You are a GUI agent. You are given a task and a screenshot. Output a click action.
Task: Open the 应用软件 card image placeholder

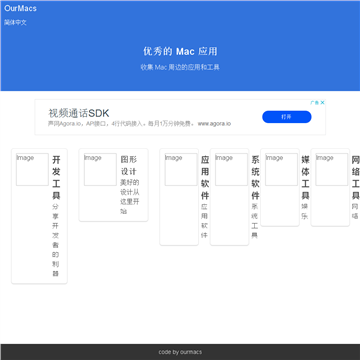(x=181, y=169)
